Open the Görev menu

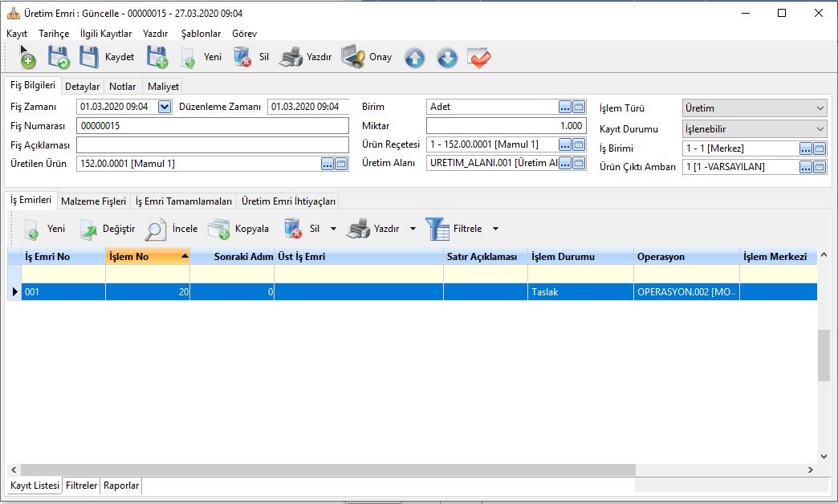[244, 34]
